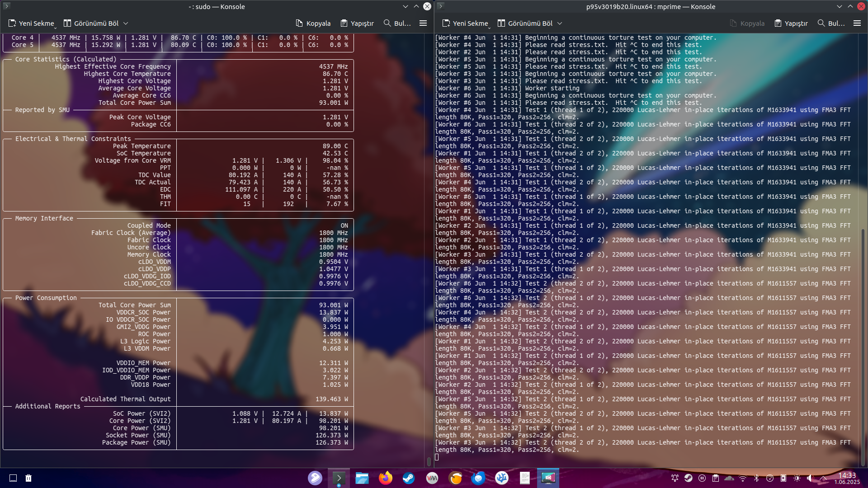Open window menu icon of sudo Konsole
This screenshot has height=488, width=868.
click(x=7, y=6)
